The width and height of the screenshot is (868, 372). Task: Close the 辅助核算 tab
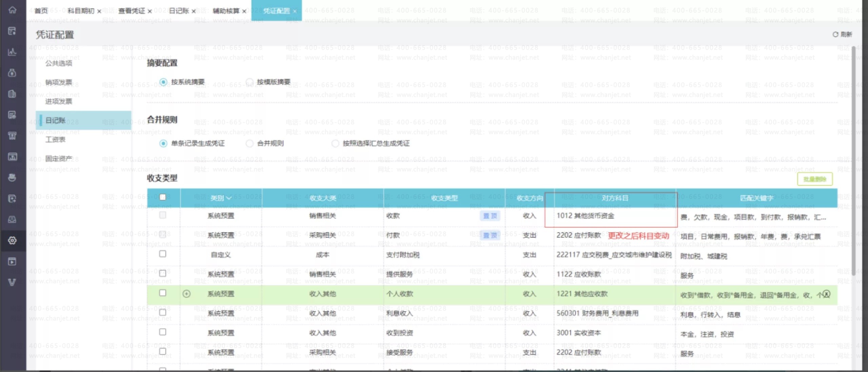pos(244,11)
